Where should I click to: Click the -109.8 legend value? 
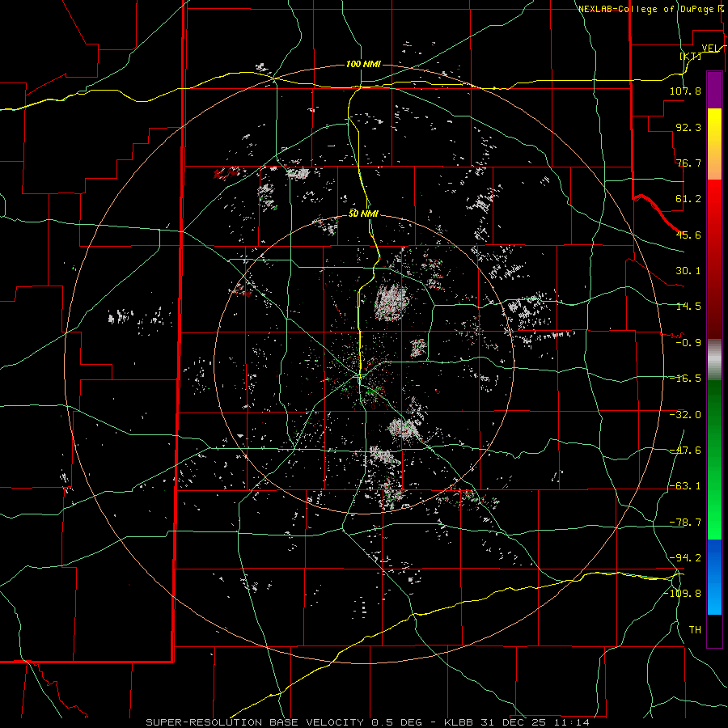coord(682,594)
